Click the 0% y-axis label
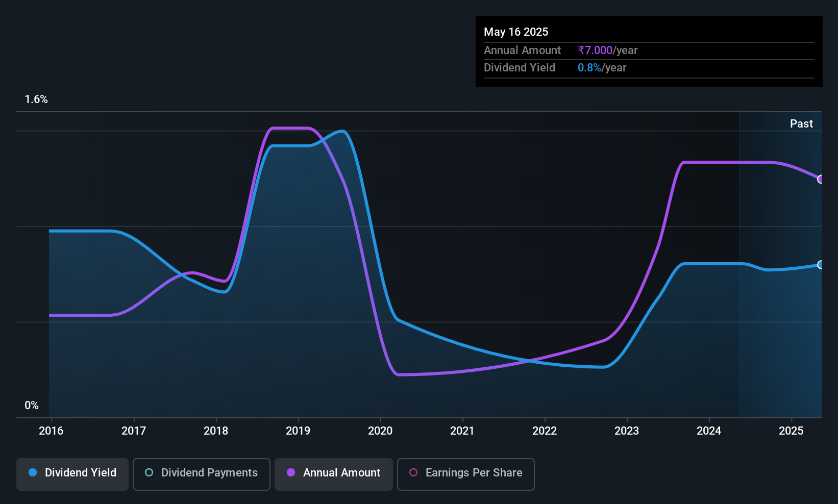838x504 pixels. 32,406
